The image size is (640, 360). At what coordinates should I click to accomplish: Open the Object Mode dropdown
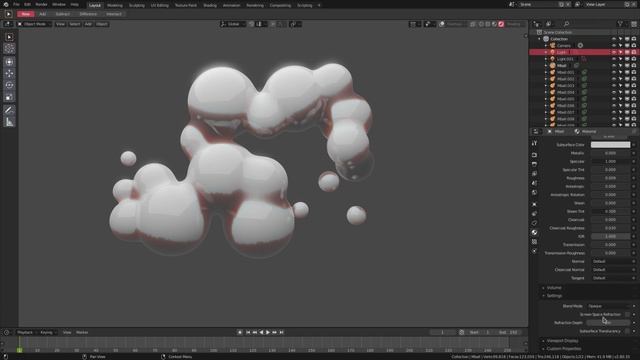[x=34, y=24]
